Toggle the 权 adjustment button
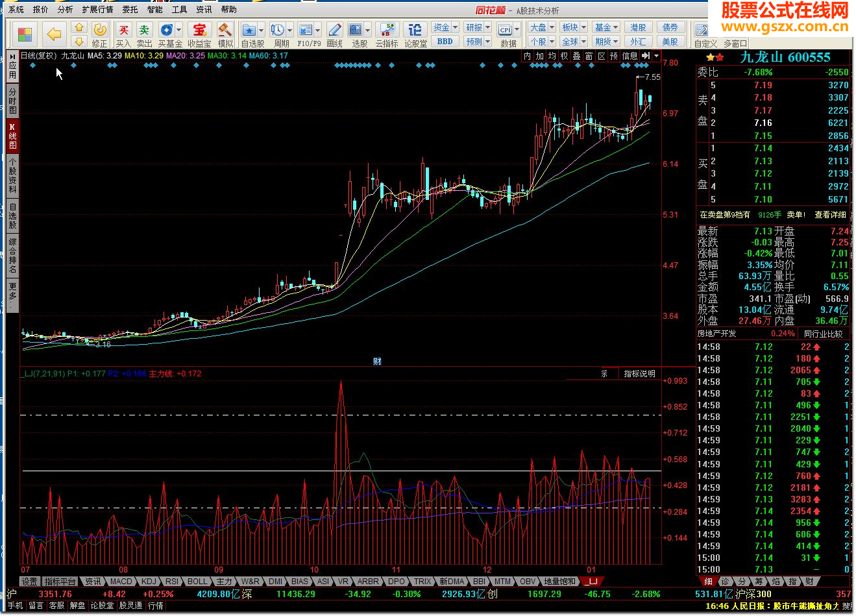The image size is (856, 616). point(564,56)
